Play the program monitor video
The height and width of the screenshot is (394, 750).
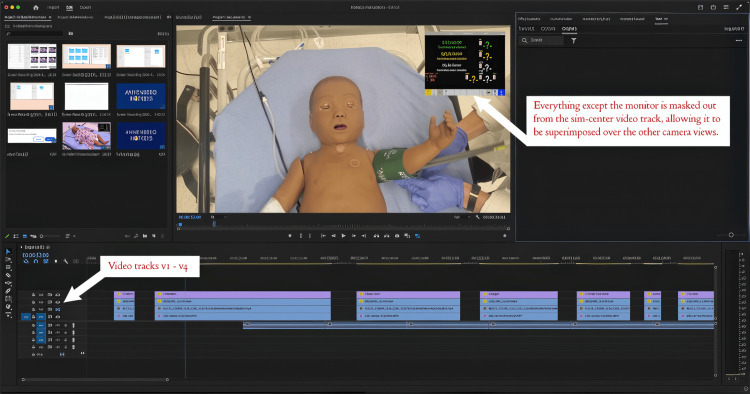click(x=343, y=236)
